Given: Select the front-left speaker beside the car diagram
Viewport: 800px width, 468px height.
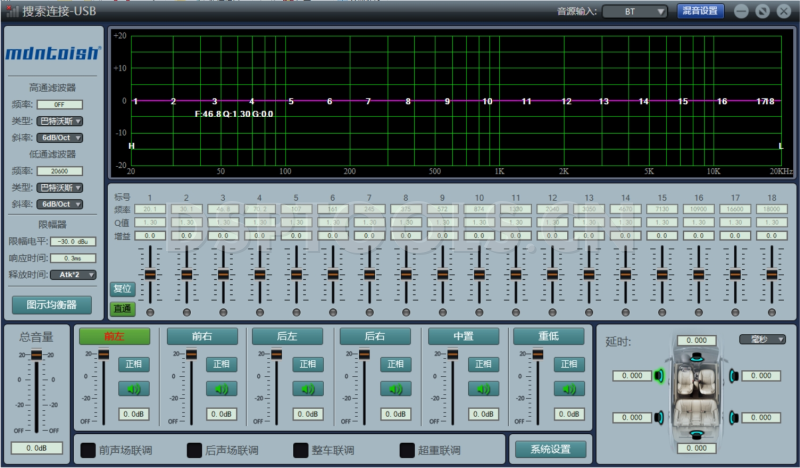Looking at the screenshot, I should coord(659,376).
